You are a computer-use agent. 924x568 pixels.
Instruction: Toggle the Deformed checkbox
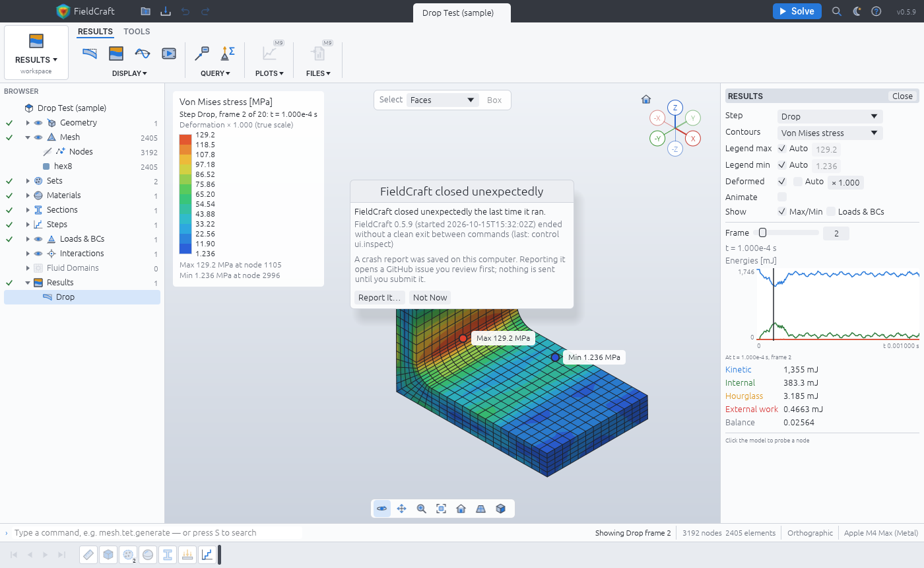pyautogui.click(x=782, y=181)
